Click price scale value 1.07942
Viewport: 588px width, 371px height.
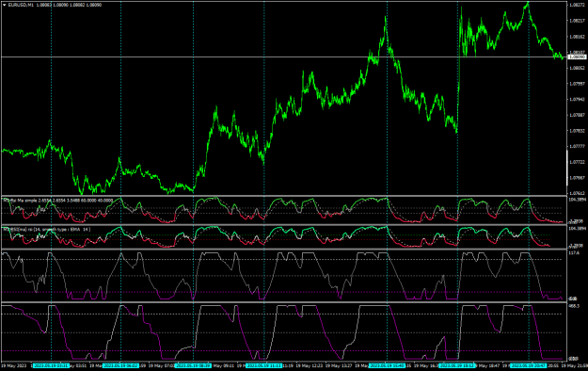pos(577,100)
